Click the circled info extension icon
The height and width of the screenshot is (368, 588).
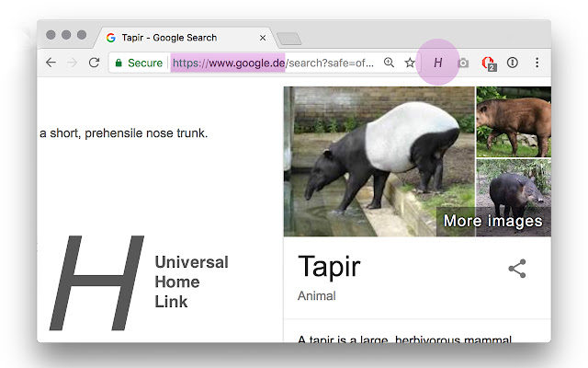click(x=513, y=63)
